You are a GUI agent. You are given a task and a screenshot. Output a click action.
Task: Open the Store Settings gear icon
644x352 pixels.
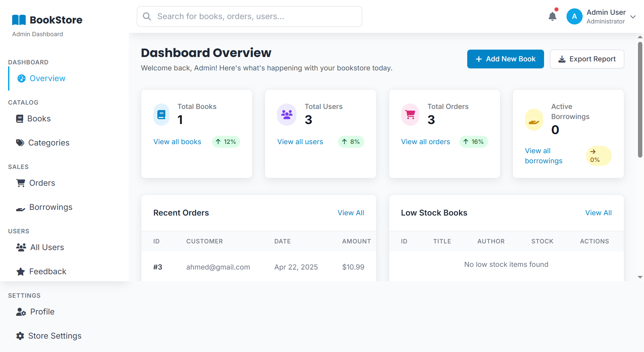[19, 336]
